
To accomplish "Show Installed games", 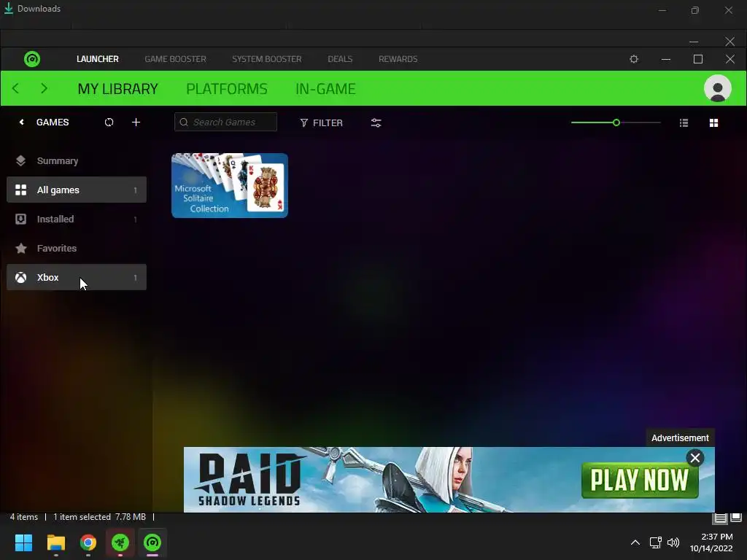I will 76,219.
